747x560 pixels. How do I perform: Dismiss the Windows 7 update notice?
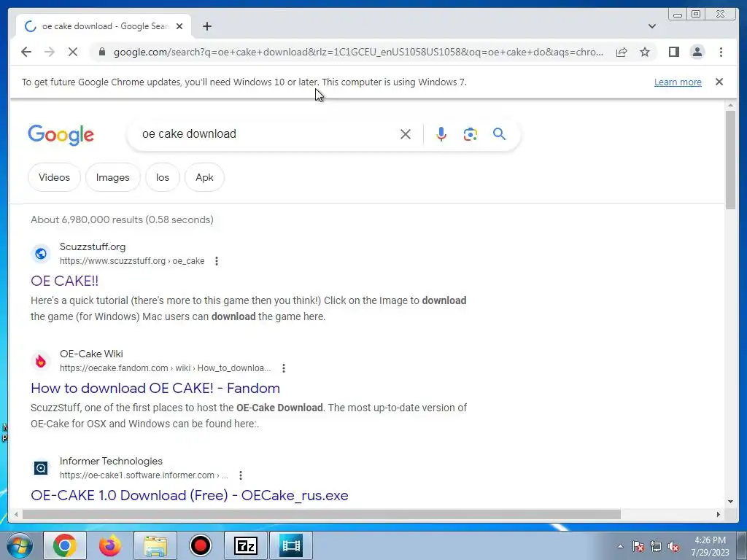(719, 82)
